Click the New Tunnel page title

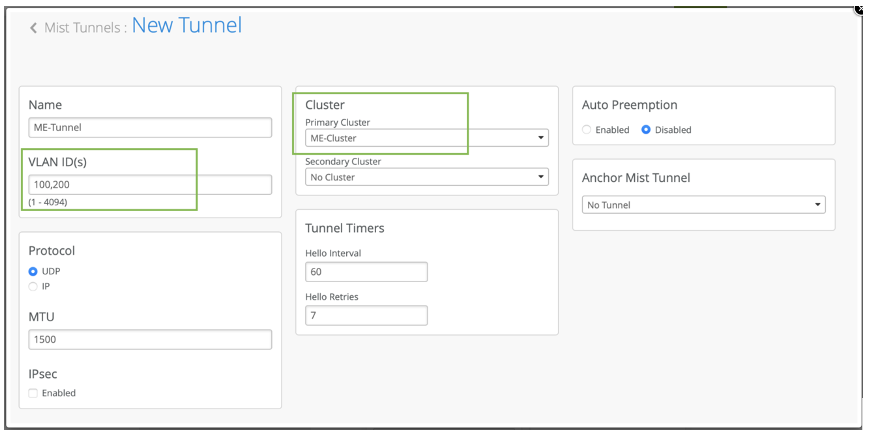point(187,26)
